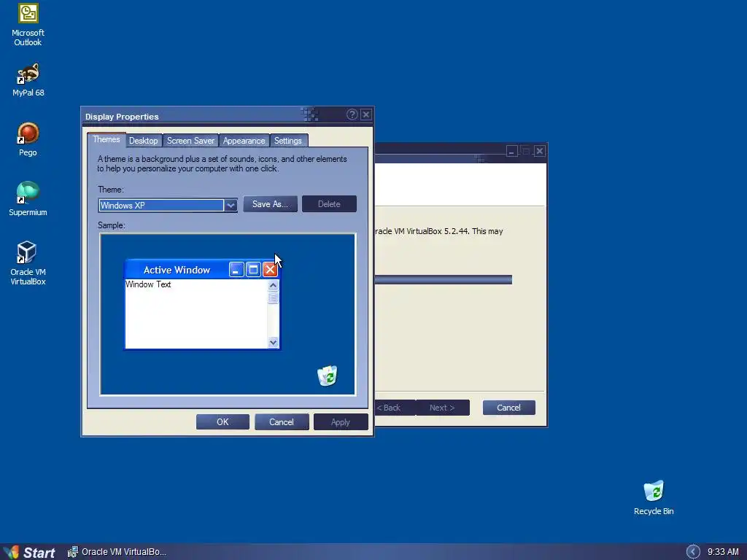
Task: Click the Active Window sample title bar
Action: (x=177, y=270)
